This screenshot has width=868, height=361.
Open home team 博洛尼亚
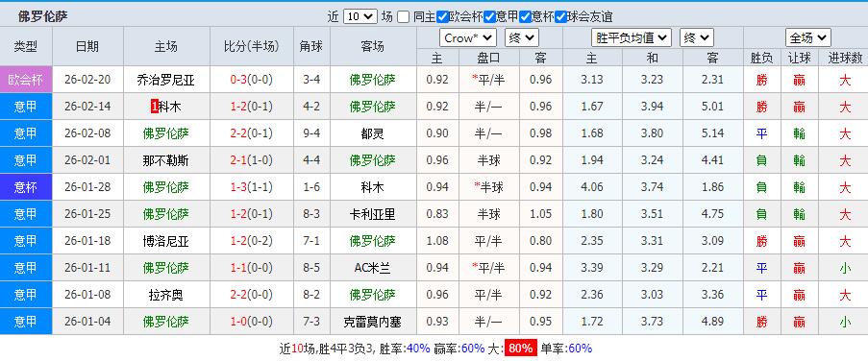[165, 241]
